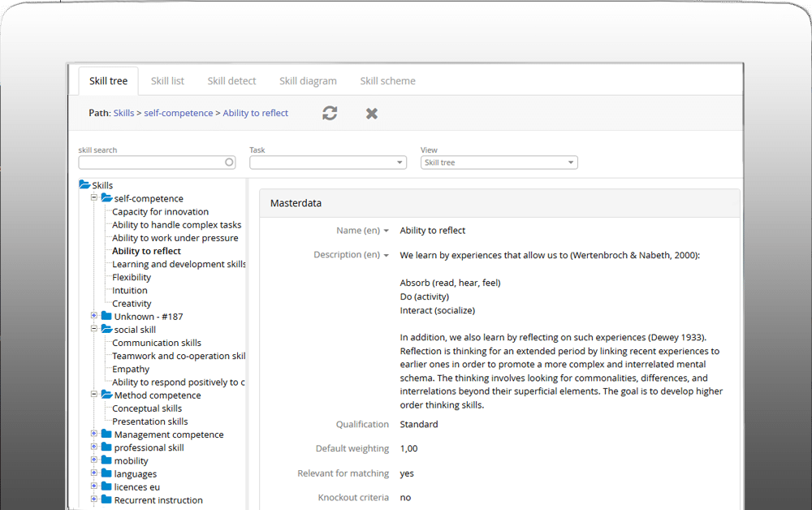Click the Default weighting value 1,00
The image size is (812, 510).
tap(408, 448)
